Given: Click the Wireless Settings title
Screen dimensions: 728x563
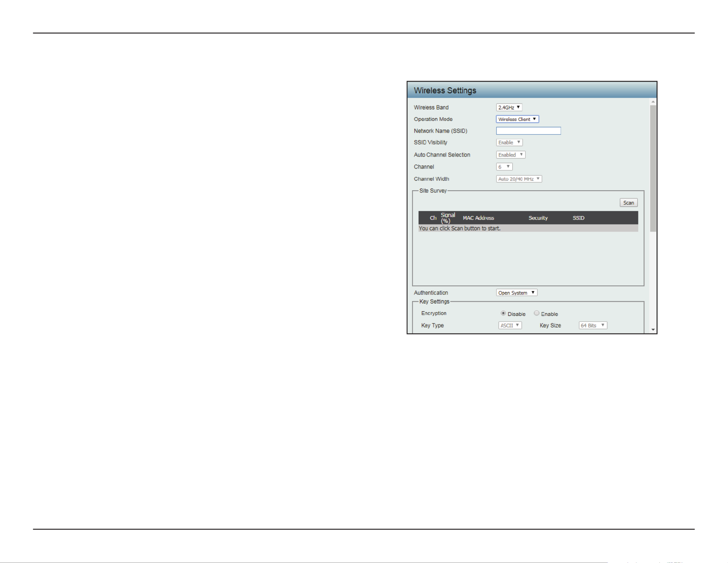Looking at the screenshot, I should (x=445, y=90).
